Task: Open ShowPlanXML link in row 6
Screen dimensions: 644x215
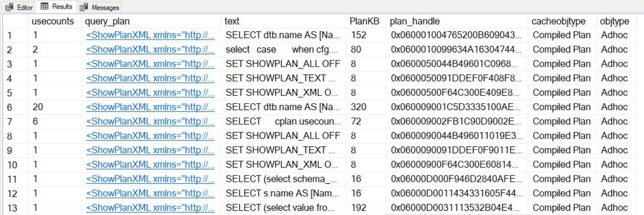Action: coord(150,107)
